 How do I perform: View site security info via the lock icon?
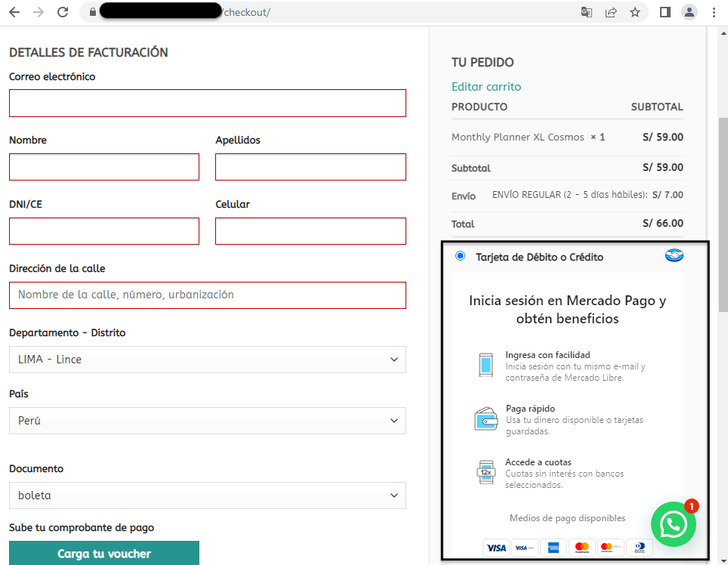pyautogui.click(x=93, y=12)
